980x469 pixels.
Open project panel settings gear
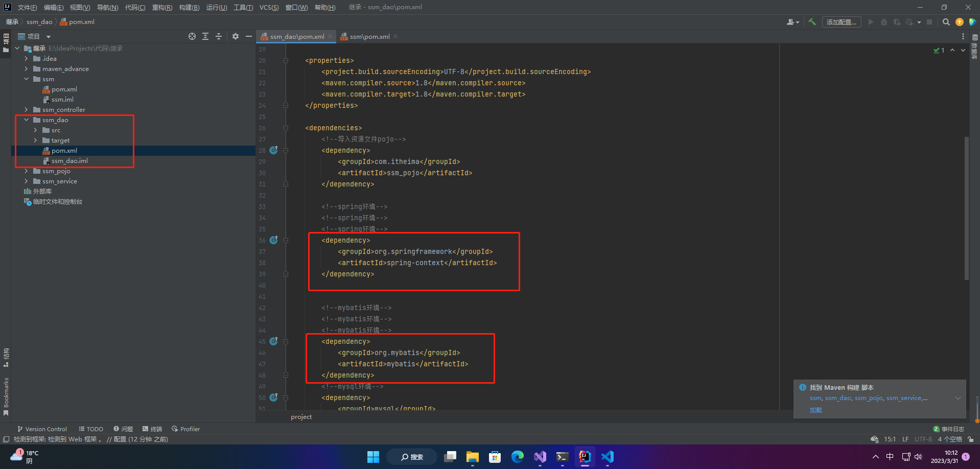(236, 36)
